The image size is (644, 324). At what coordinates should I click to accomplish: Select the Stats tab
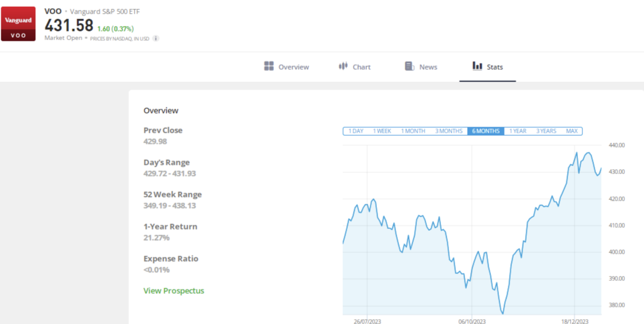click(487, 67)
